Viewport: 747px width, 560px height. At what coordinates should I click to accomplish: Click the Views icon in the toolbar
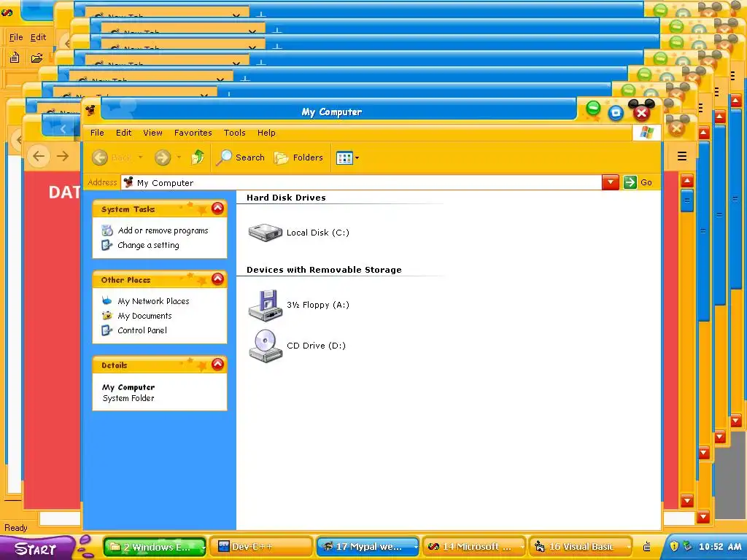pyautogui.click(x=344, y=158)
